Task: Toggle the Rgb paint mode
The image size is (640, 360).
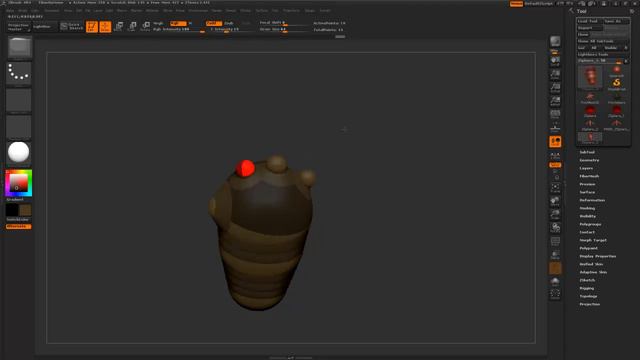Action: click(178, 23)
